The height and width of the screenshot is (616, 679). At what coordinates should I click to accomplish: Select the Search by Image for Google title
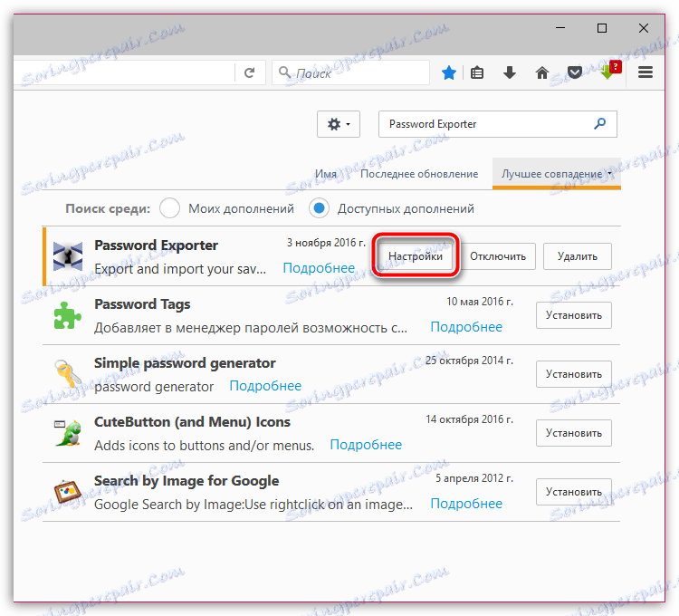186,481
